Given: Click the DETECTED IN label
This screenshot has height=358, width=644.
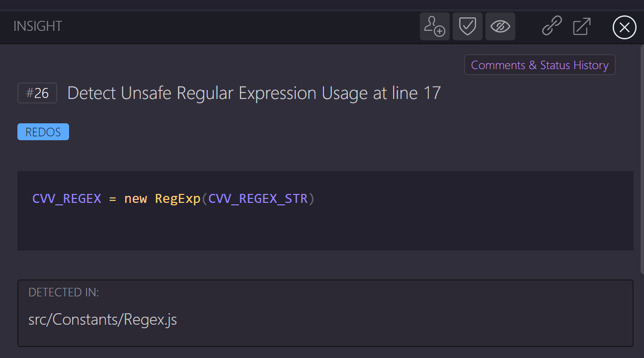Looking at the screenshot, I should (64, 292).
